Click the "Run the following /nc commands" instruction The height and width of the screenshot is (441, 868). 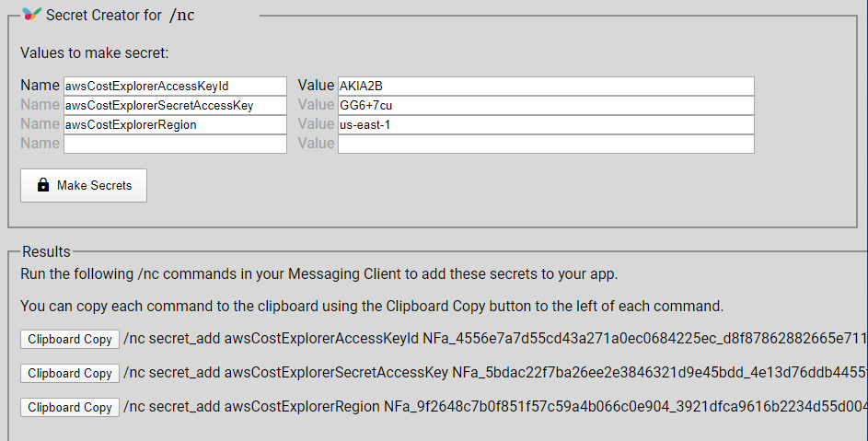(x=318, y=274)
